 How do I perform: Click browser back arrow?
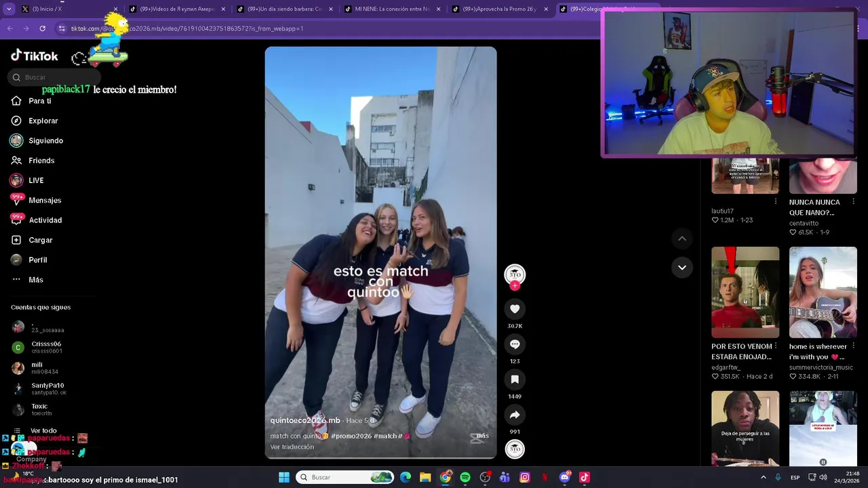[x=9, y=28]
